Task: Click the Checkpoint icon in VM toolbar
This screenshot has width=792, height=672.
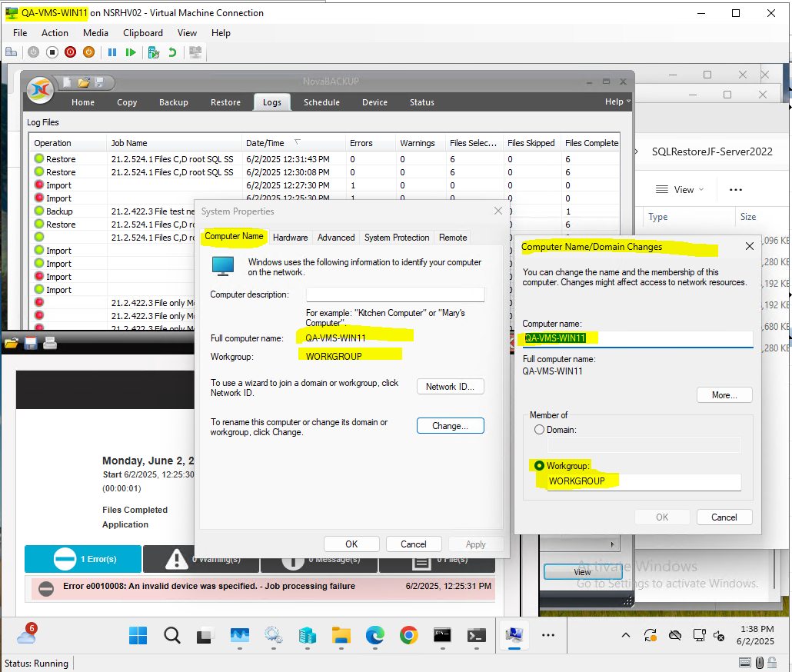Action: click(x=154, y=52)
